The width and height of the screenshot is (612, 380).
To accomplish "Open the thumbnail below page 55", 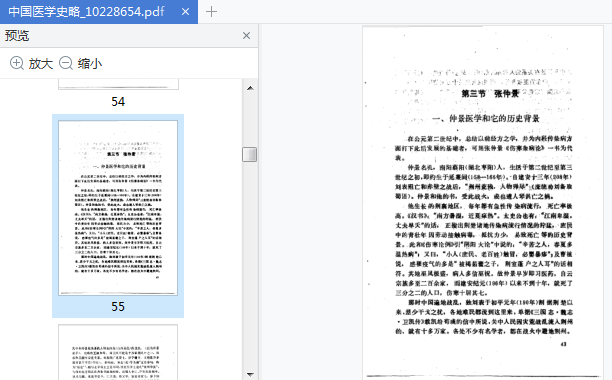I will pos(118,352).
